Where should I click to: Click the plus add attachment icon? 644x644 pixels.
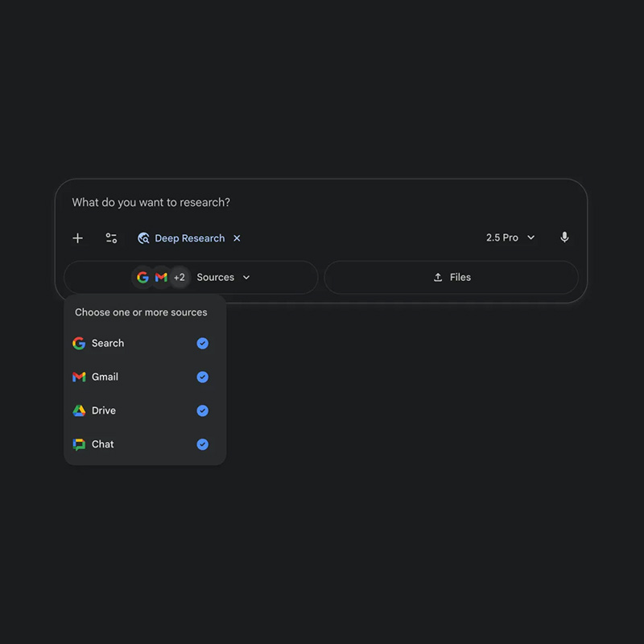click(x=77, y=238)
